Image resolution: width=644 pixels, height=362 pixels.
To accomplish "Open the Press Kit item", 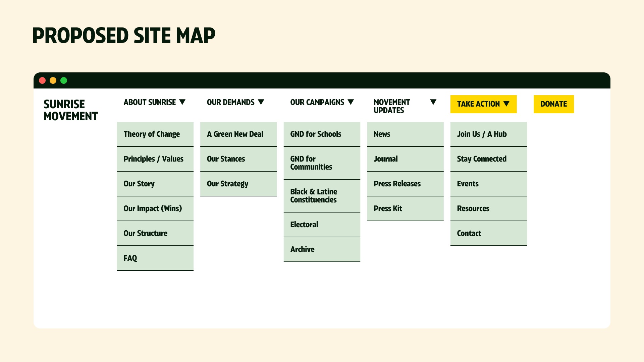I will click(x=405, y=208).
